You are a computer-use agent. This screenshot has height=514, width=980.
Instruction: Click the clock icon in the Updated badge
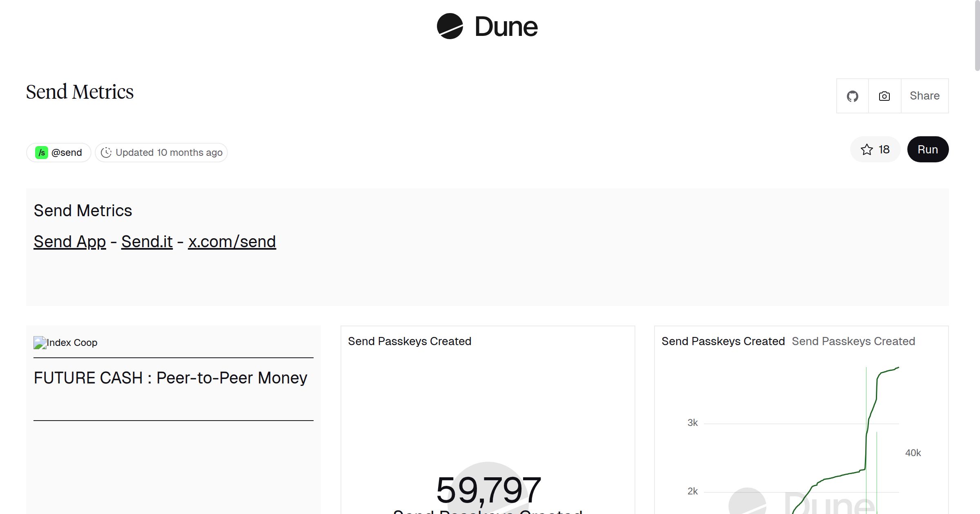tap(106, 152)
